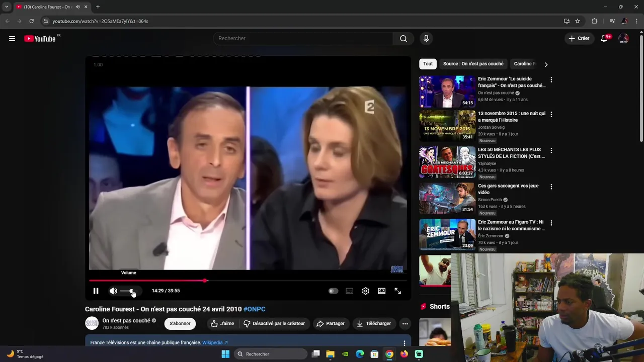Open options for Ces gars saccagent video
The image size is (644, 362).
coord(551,187)
